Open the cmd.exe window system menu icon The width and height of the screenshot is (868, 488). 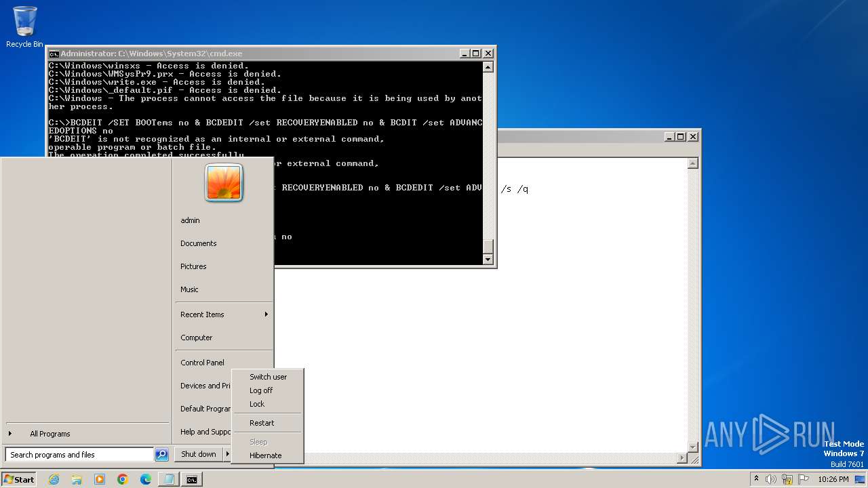[x=54, y=54]
